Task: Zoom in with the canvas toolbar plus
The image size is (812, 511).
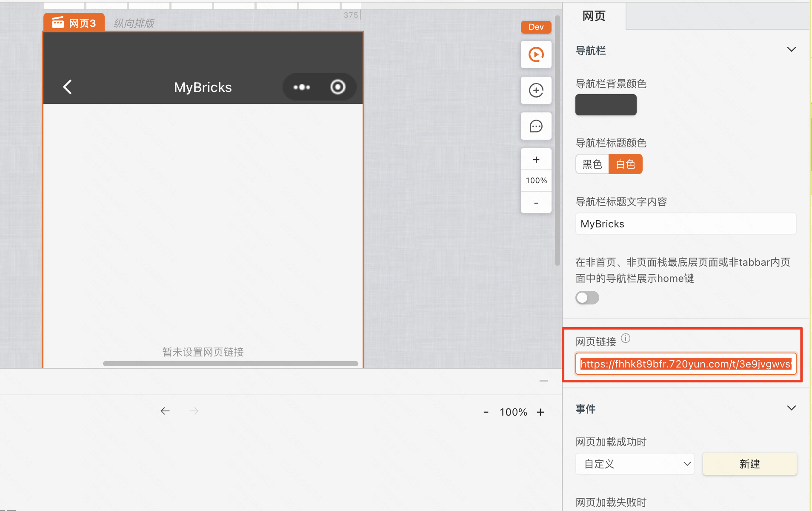Action: coord(536,160)
